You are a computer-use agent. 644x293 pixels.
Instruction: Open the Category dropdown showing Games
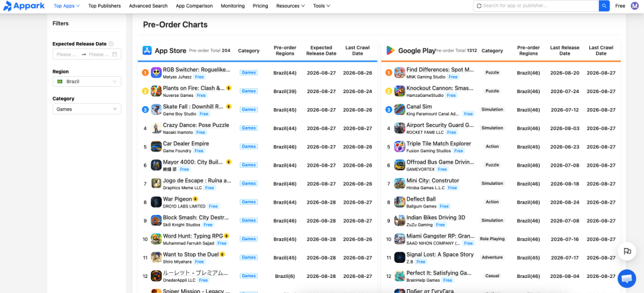(87, 109)
